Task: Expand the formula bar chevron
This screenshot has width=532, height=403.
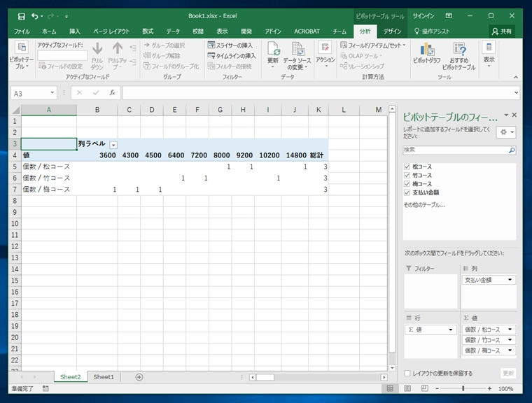Action: [516, 92]
